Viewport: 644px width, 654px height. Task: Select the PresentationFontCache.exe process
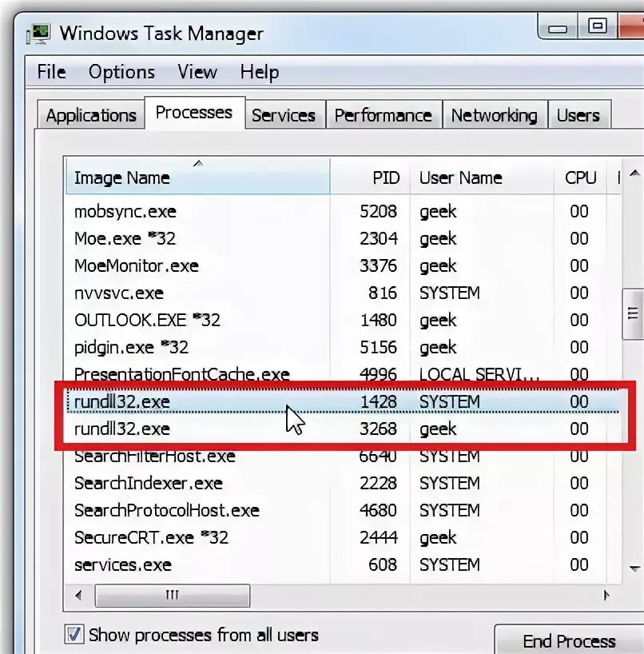click(x=342, y=374)
